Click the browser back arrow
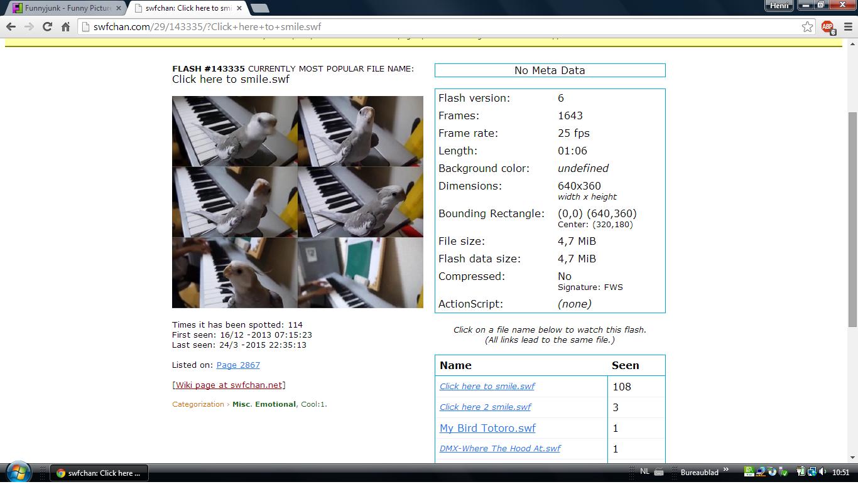The image size is (858, 504). pos(11,26)
